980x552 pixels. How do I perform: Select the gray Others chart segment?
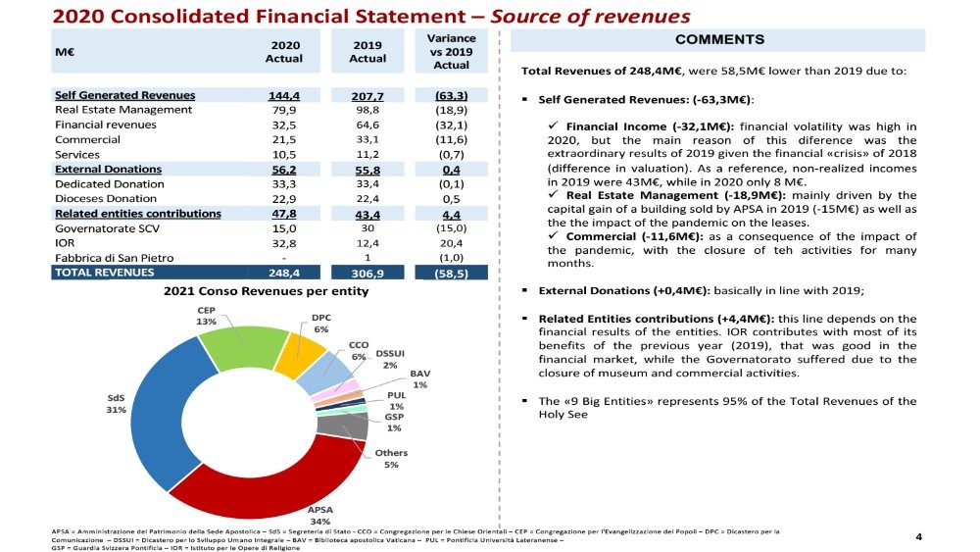click(353, 426)
